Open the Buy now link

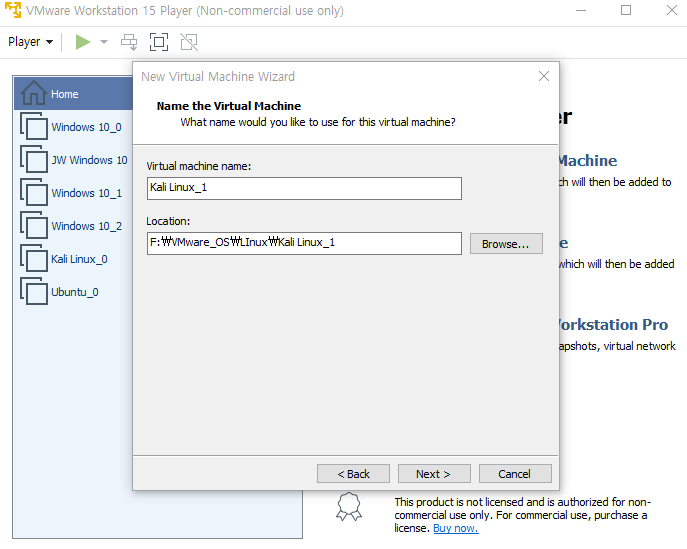(x=456, y=528)
